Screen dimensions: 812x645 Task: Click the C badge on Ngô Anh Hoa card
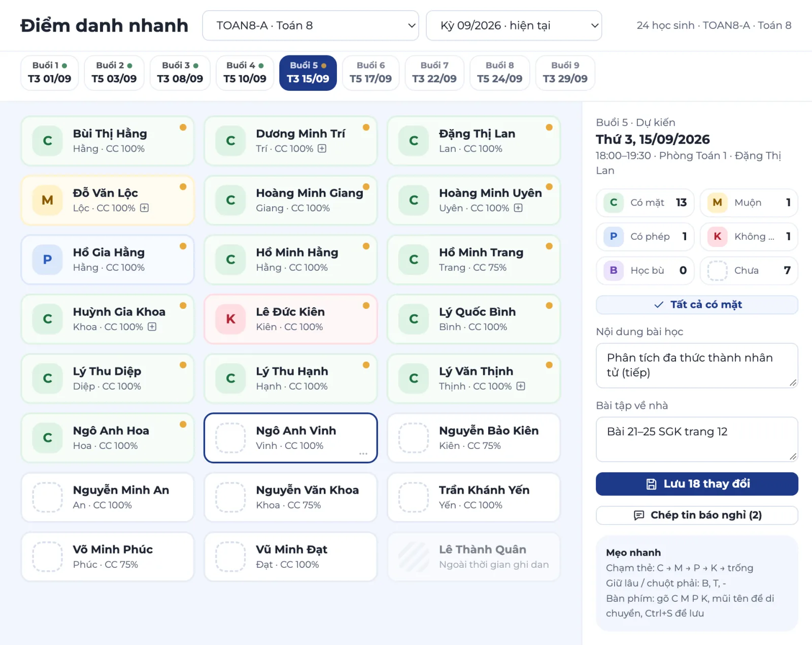[x=47, y=438]
